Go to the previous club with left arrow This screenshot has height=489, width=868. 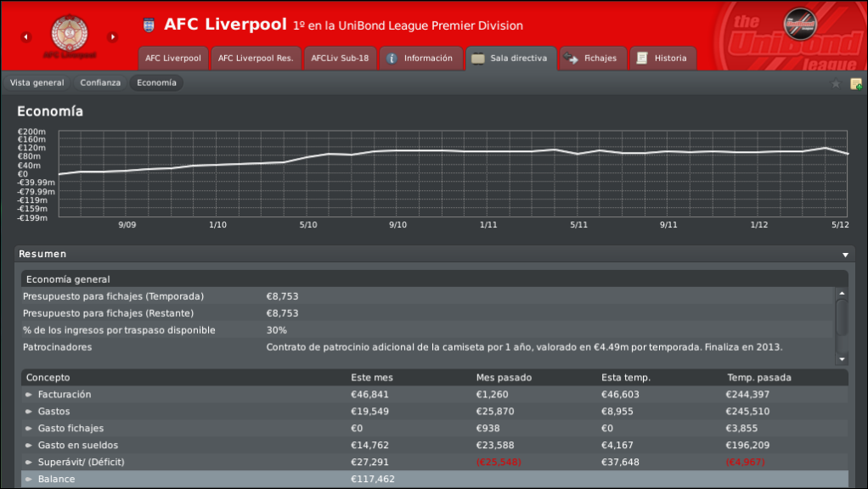(x=25, y=37)
